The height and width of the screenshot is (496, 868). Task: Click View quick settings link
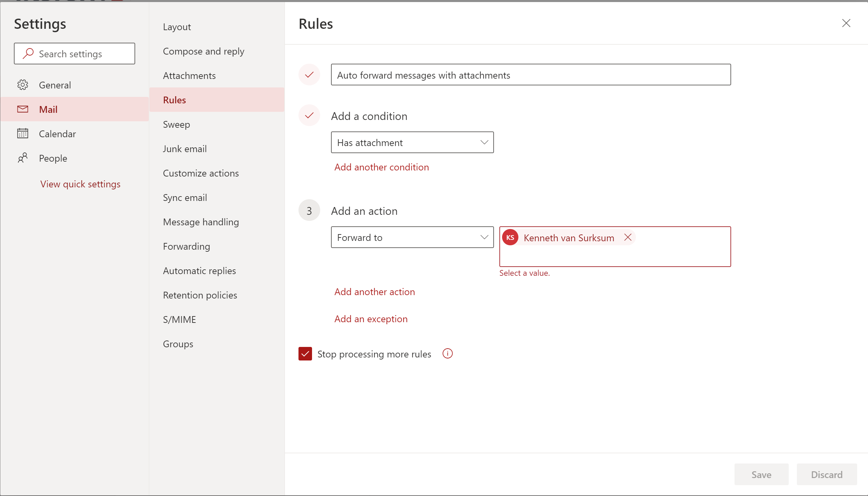tap(80, 184)
